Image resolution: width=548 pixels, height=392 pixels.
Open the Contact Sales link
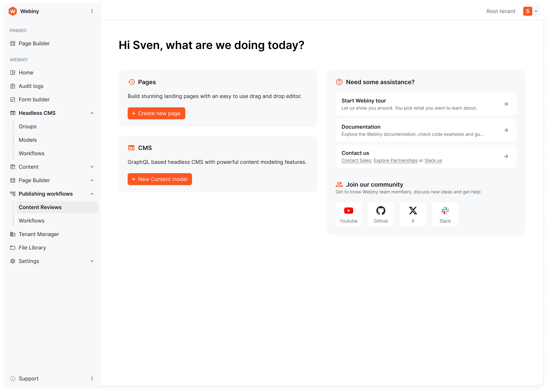click(356, 160)
